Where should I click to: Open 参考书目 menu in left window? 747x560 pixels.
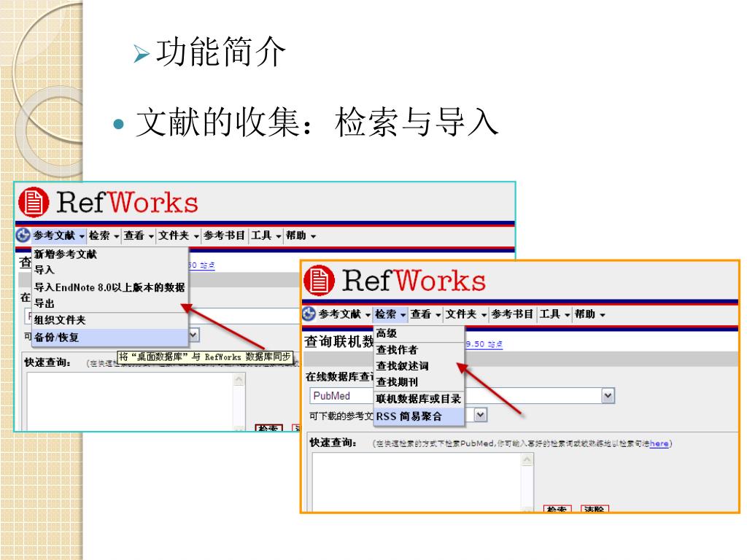(225, 236)
